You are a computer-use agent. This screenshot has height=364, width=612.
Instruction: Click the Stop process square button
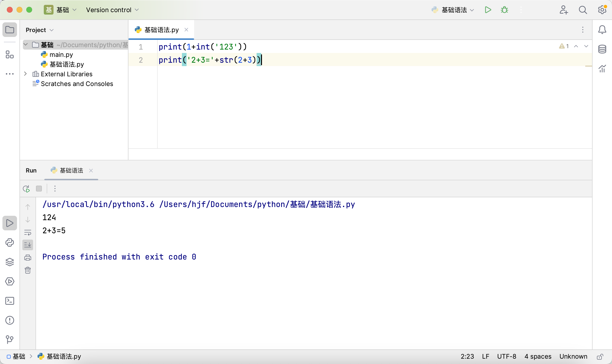coord(39,188)
